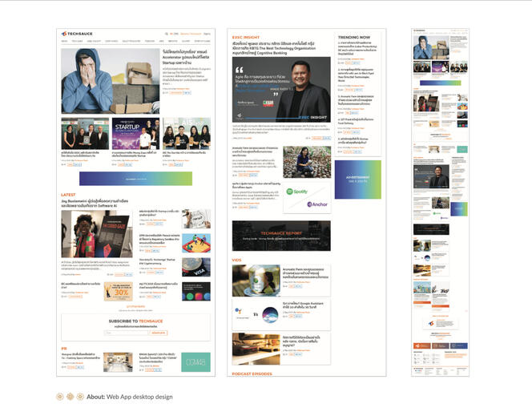Click the sidebar gradient ADVERTISEMENT box
The height and width of the screenshot is (420, 532).
(358, 180)
